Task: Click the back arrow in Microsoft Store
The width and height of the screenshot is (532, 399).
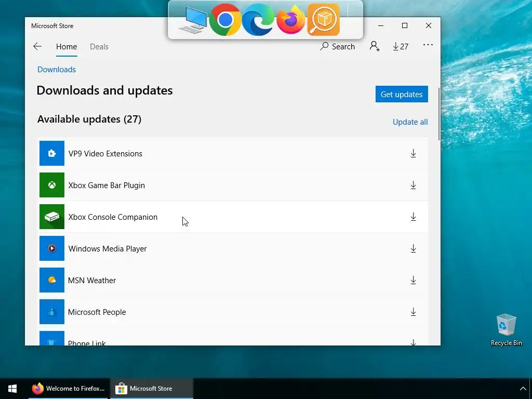Action: (x=37, y=46)
